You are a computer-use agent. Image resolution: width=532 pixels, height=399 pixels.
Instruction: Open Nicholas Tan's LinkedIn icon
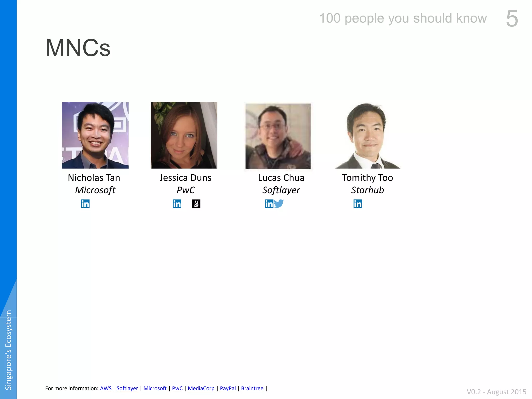pos(85,204)
